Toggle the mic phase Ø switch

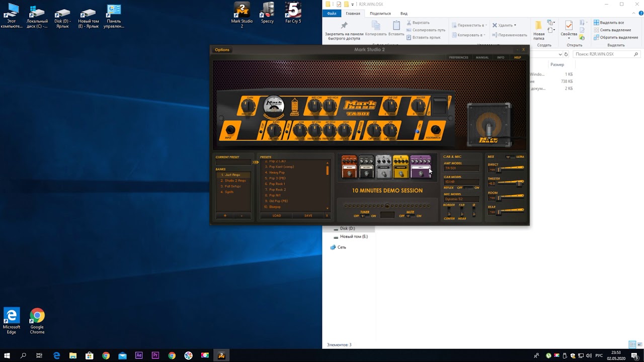473,212
